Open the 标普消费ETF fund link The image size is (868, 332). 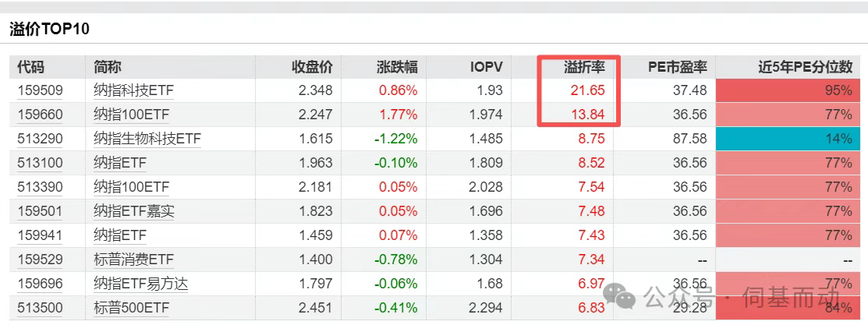tap(133, 260)
